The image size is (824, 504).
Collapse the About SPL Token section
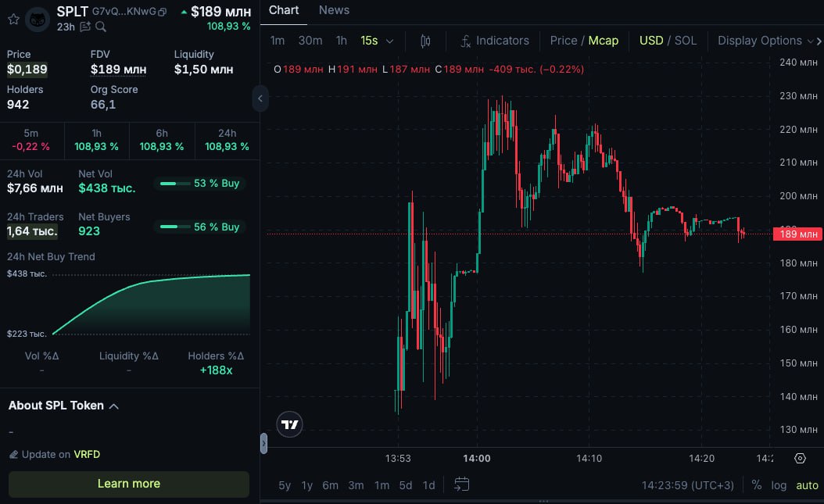[x=113, y=406]
